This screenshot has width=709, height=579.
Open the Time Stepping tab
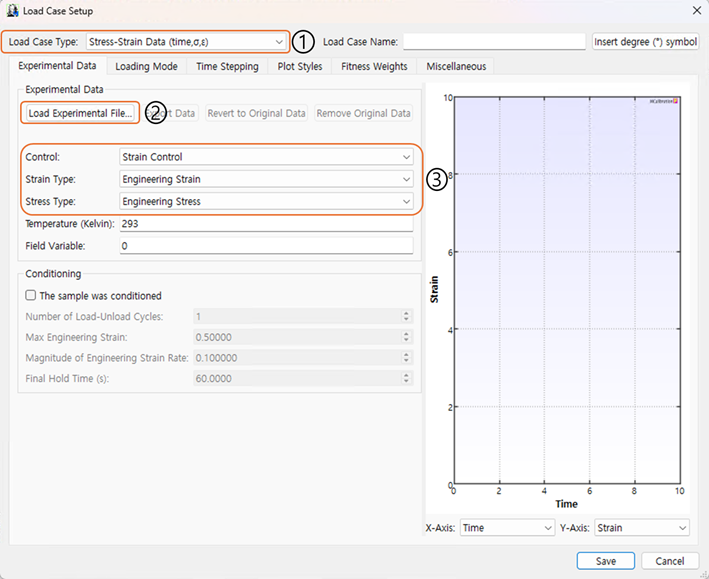(227, 66)
